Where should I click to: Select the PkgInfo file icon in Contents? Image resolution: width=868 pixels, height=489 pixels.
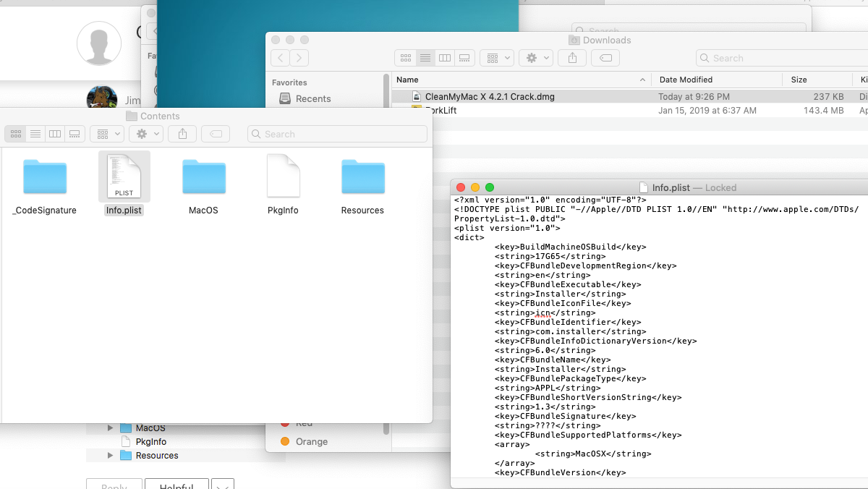(284, 176)
